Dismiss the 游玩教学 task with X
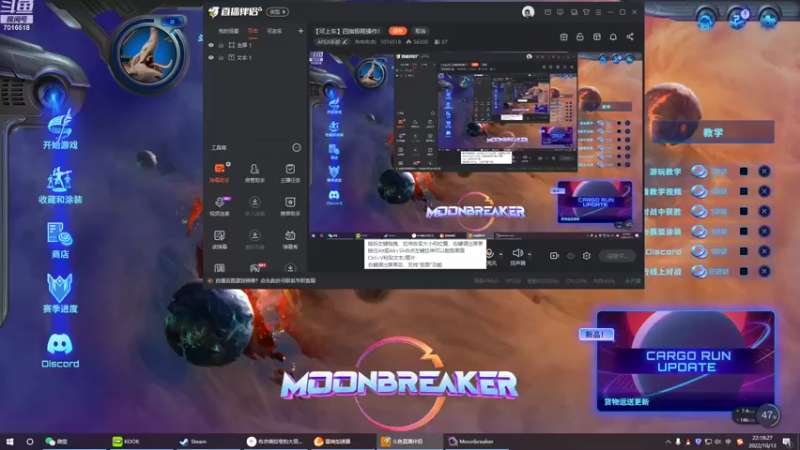The image size is (800, 450). click(x=764, y=171)
